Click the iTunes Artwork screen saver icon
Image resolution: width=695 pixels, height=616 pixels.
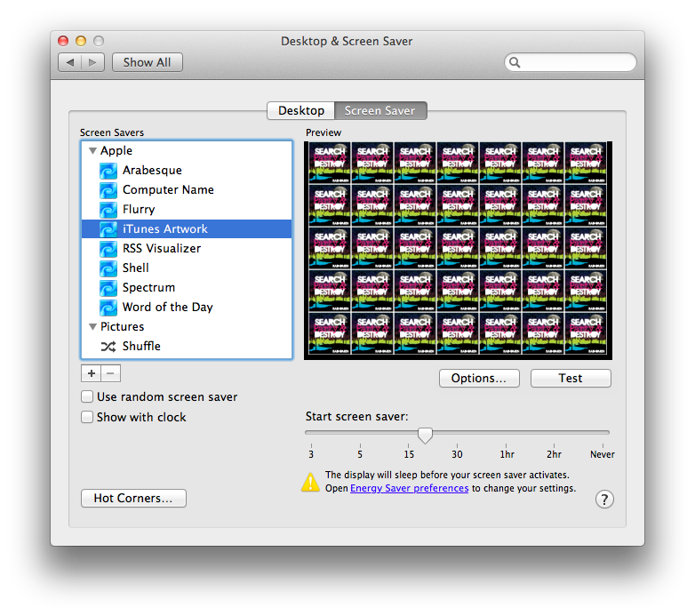point(108,229)
